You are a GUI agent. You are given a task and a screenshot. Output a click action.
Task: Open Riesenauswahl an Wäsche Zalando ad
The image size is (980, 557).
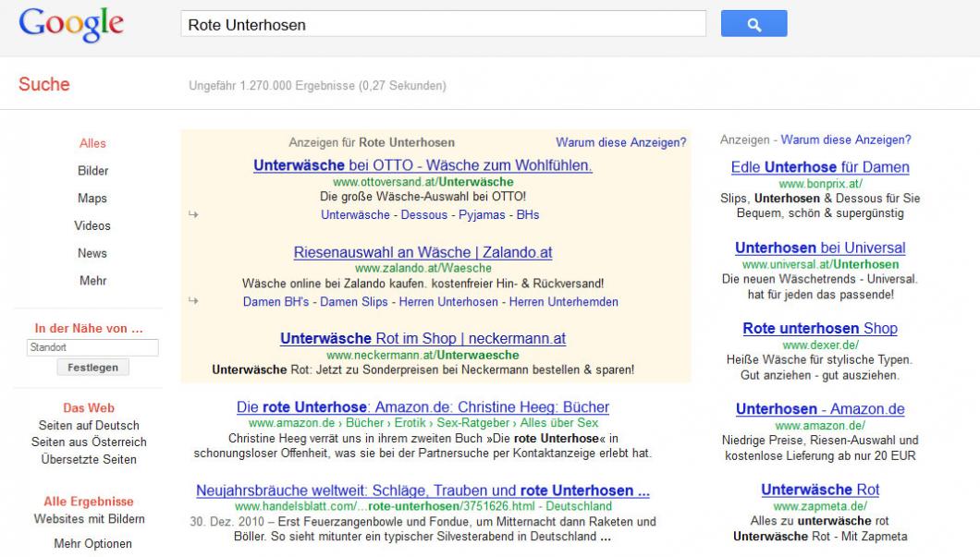coord(423,252)
